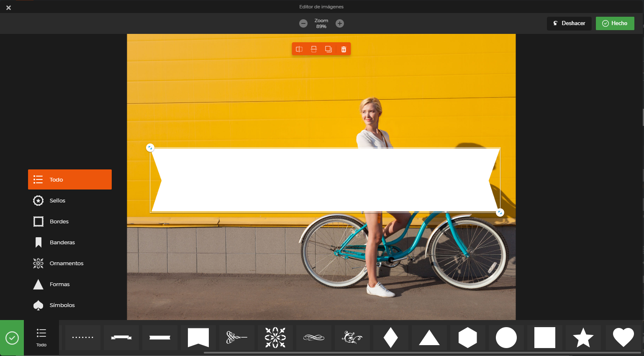Screen dimensions: 644x356
Task: Insert the horizontal swirl divider ornament
Action: tap(314, 338)
